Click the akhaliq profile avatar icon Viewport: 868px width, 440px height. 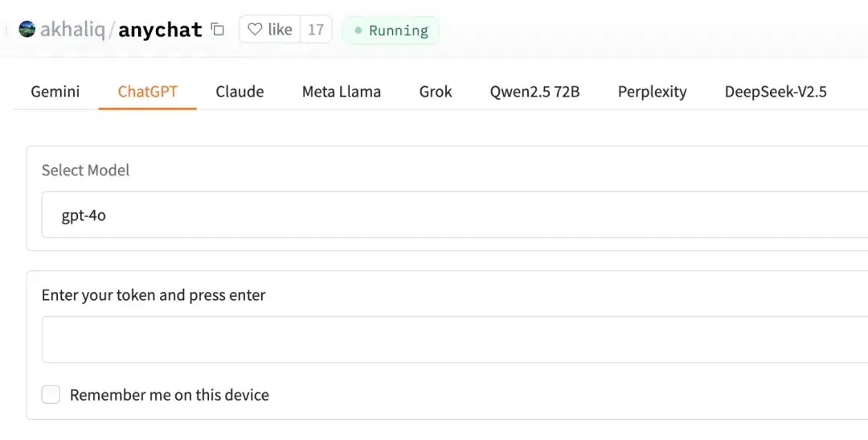coord(27,30)
